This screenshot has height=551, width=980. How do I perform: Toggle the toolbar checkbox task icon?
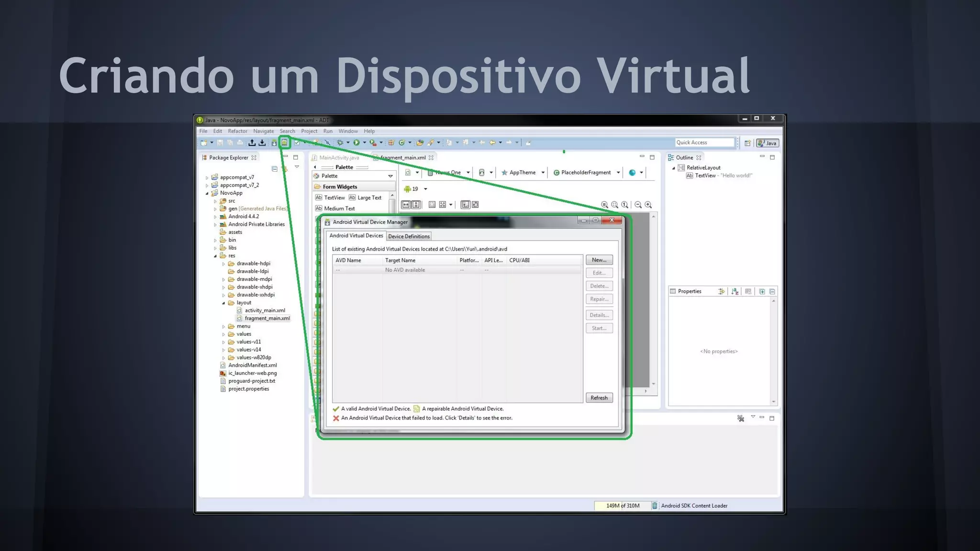(297, 143)
